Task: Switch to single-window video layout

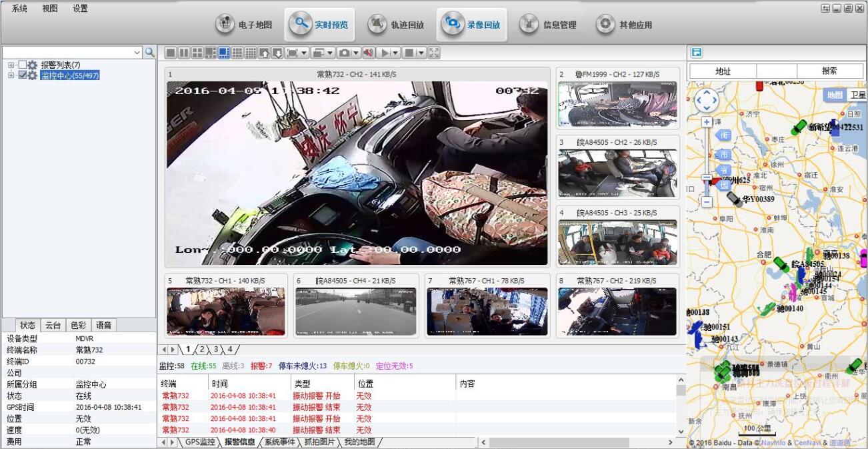Action: click(x=171, y=53)
